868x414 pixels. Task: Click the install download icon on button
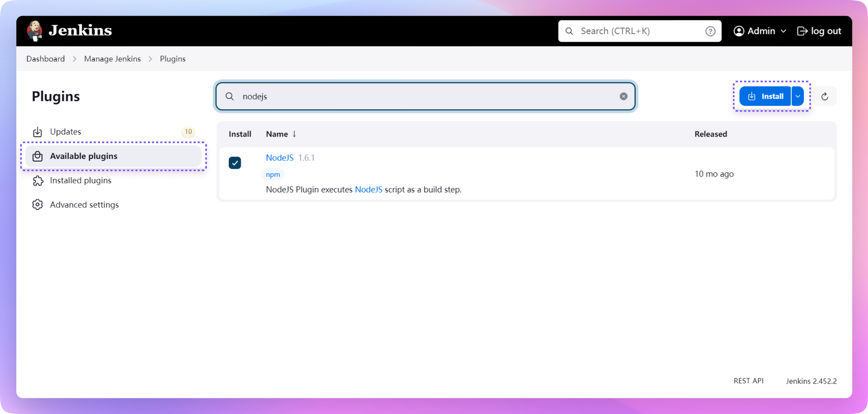(752, 96)
